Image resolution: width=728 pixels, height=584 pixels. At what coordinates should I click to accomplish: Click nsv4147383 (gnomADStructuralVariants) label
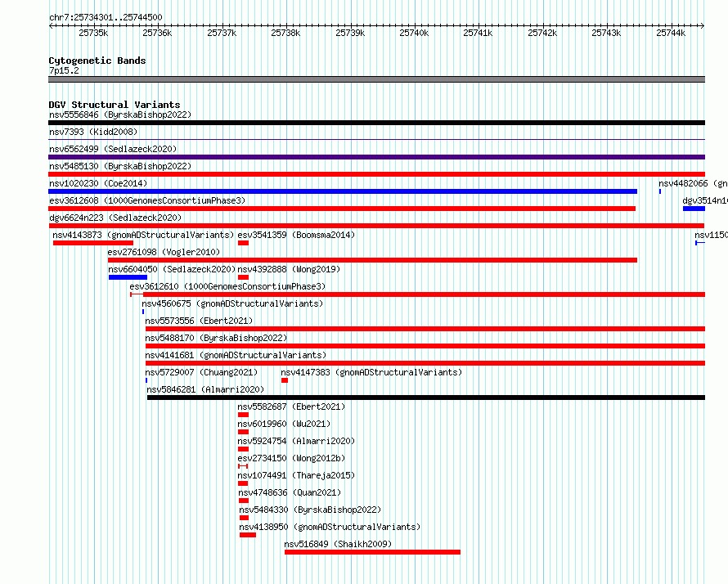click(371, 372)
